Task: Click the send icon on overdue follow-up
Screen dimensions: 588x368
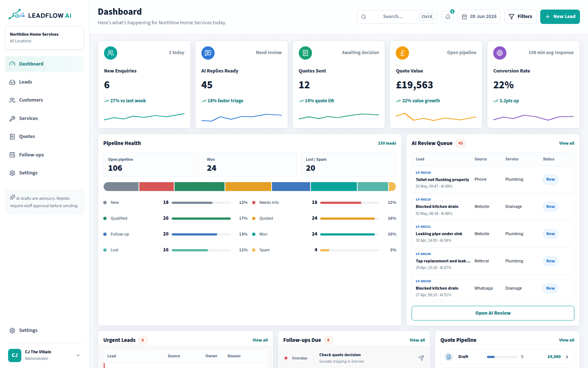Action: [421, 358]
